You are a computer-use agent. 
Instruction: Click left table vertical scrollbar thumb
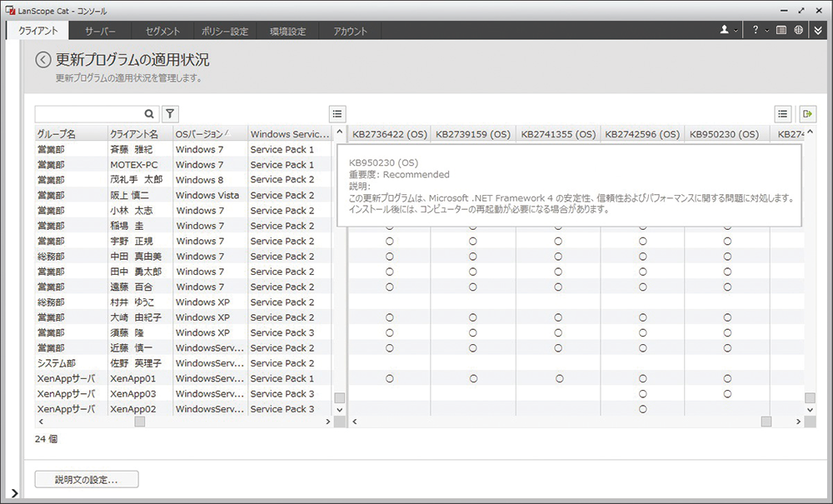(340, 397)
